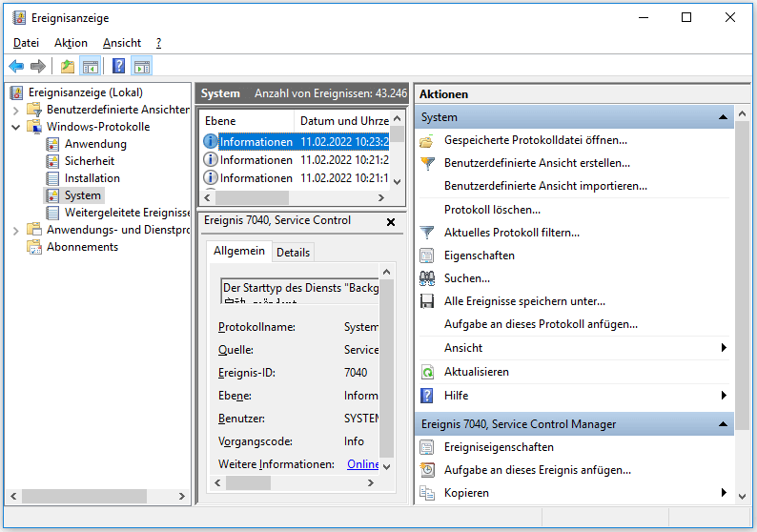Viewport: 757px width, 532px height.
Task: Click the blue question mark toolbar icon
Action: pyautogui.click(x=118, y=66)
